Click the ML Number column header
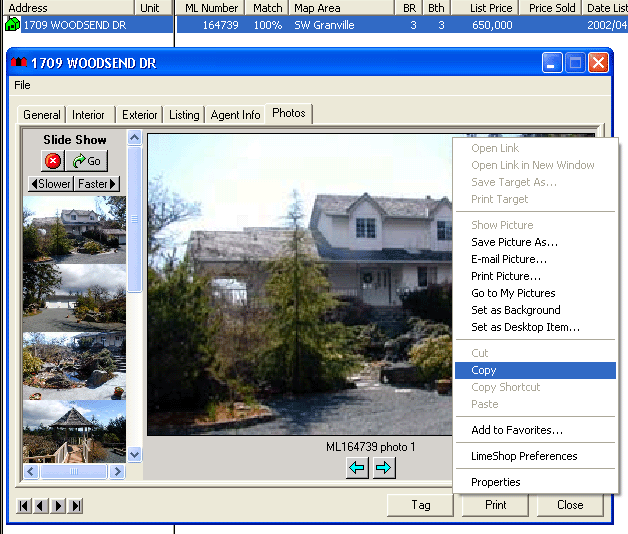 [x=209, y=8]
